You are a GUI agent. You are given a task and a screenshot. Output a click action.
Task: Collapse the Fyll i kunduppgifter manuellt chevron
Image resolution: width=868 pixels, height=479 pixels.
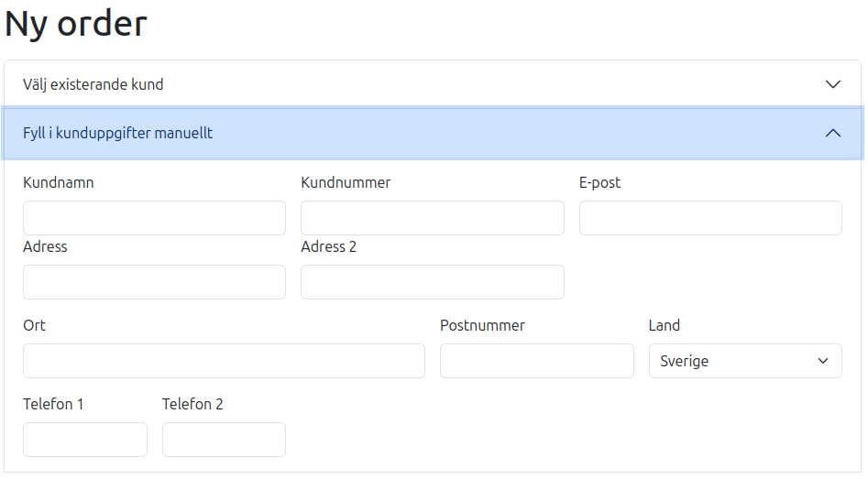[x=832, y=133]
